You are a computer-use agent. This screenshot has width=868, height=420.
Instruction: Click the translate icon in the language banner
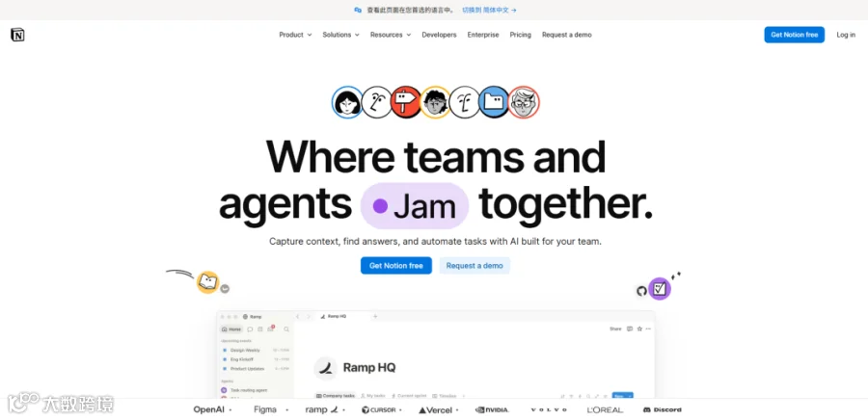358,10
